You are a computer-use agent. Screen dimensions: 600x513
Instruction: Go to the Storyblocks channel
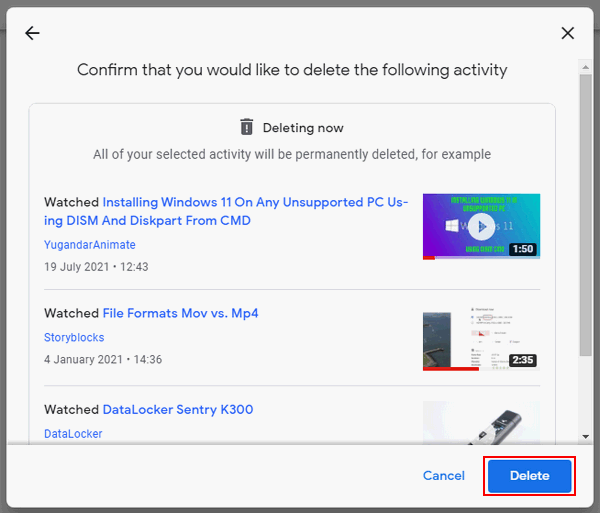(x=74, y=338)
